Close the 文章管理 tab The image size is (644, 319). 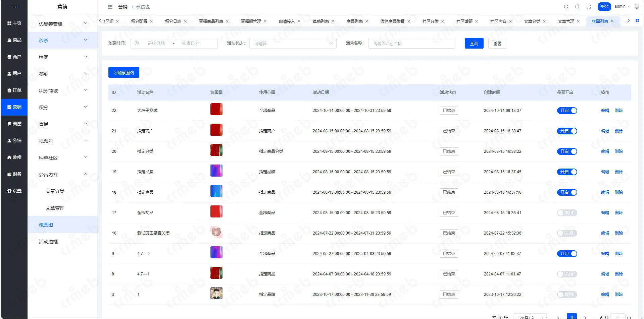coord(578,21)
